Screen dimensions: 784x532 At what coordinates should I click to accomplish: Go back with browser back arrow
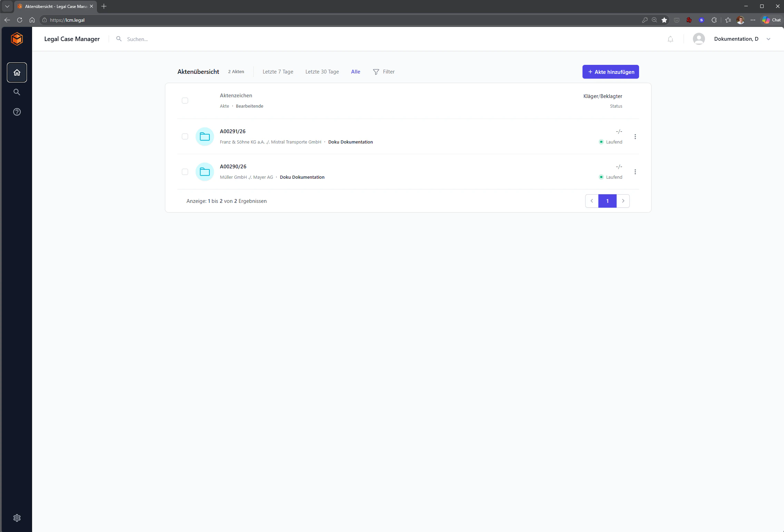pyautogui.click(x=7, y=20)
